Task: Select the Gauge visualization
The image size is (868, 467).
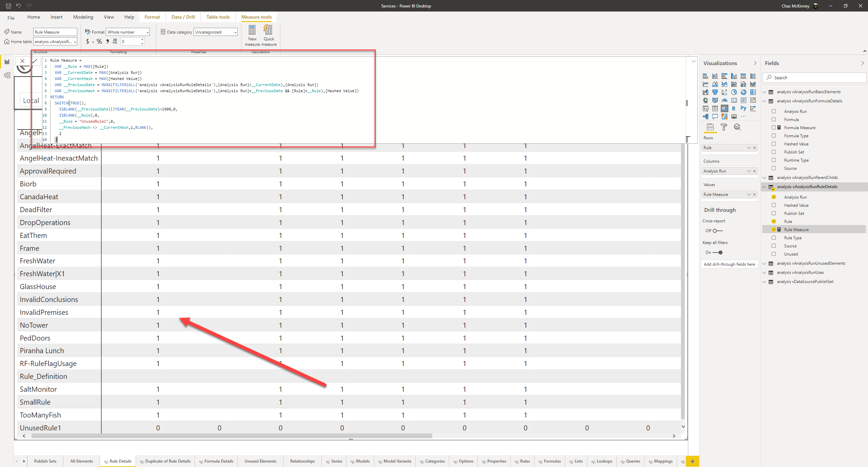Action: click(724, 100)
